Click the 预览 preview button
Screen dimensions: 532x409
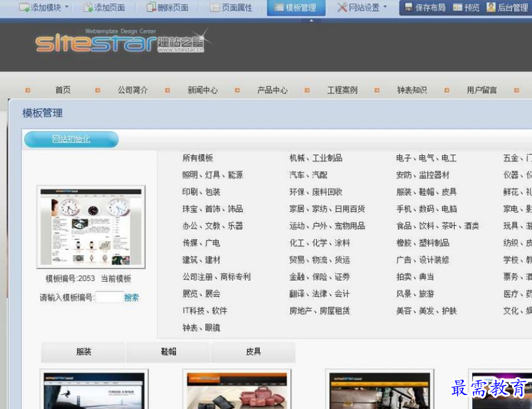point(466,7)
